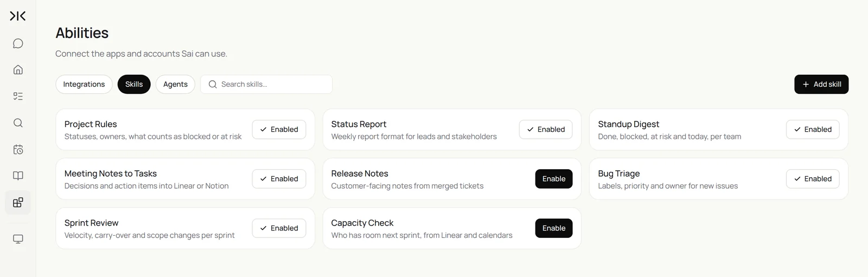Click the search magnifier sidebar icon
This screenshot has width=868, height=277.
click(x=18, y=123)
